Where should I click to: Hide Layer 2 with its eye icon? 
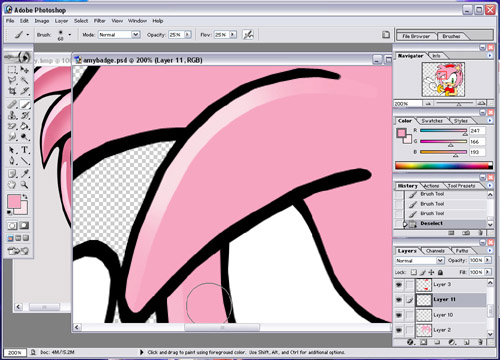(399, 330)
